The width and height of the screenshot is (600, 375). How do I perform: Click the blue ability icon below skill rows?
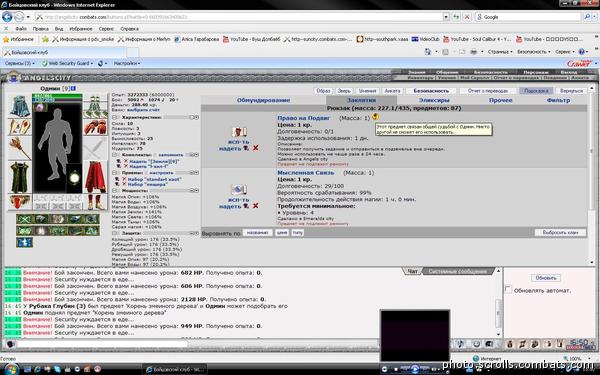(x=24, y=242)
